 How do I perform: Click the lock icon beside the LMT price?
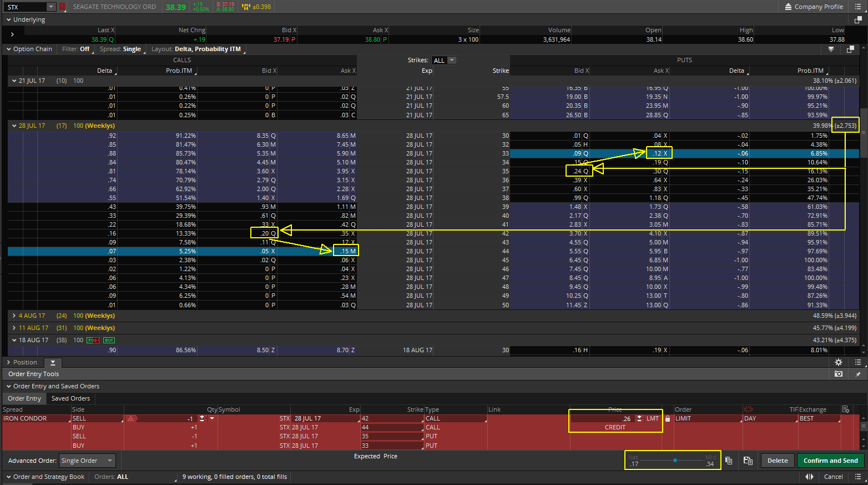point(668,419)
